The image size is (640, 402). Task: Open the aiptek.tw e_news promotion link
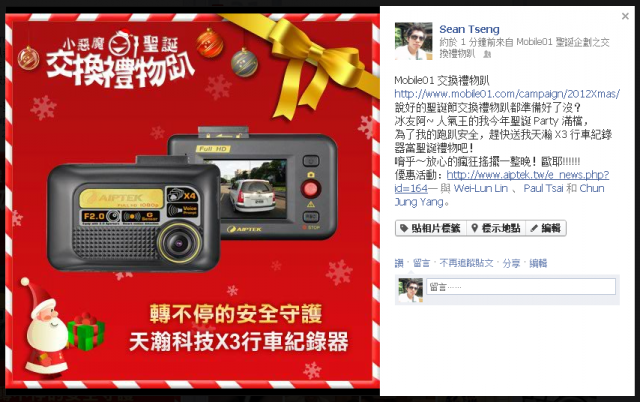(502, 182)
